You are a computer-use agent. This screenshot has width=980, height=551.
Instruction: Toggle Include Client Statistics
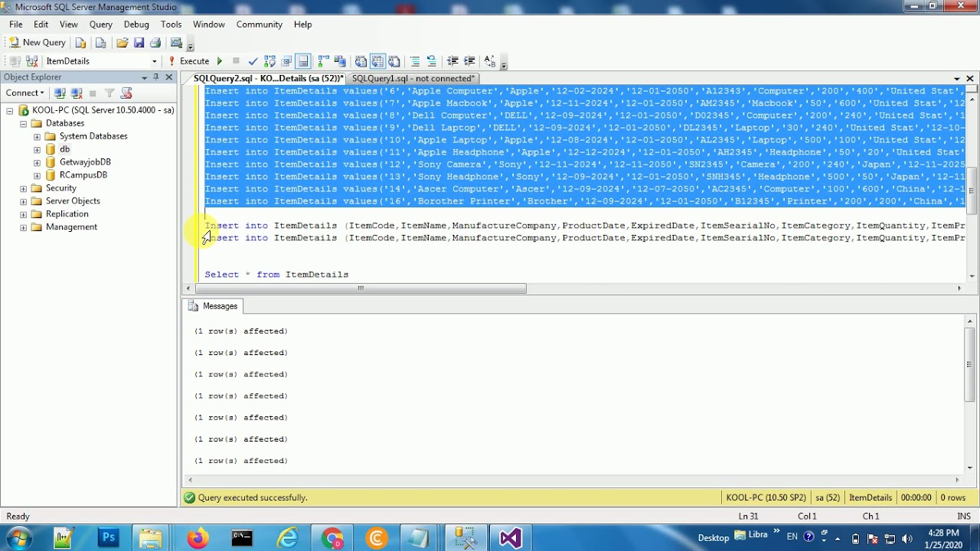click(340, 61)
